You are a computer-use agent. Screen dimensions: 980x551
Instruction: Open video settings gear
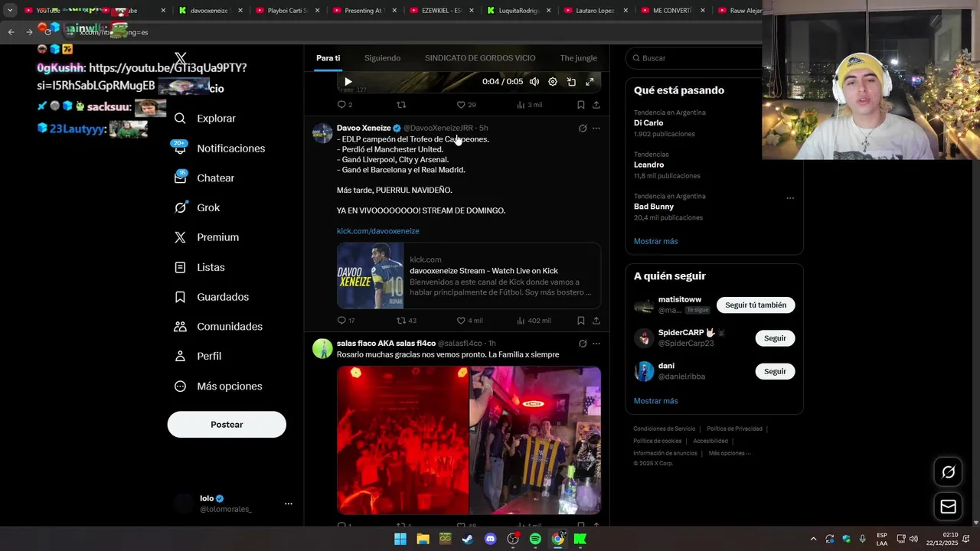click(x=553, y=82)
